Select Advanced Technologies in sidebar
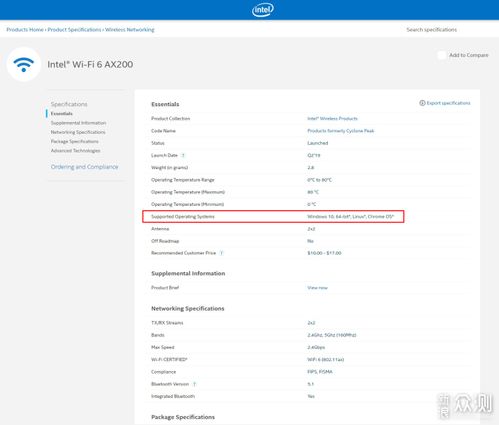This screenshot has height=425, width=499. tap(75, 151)
